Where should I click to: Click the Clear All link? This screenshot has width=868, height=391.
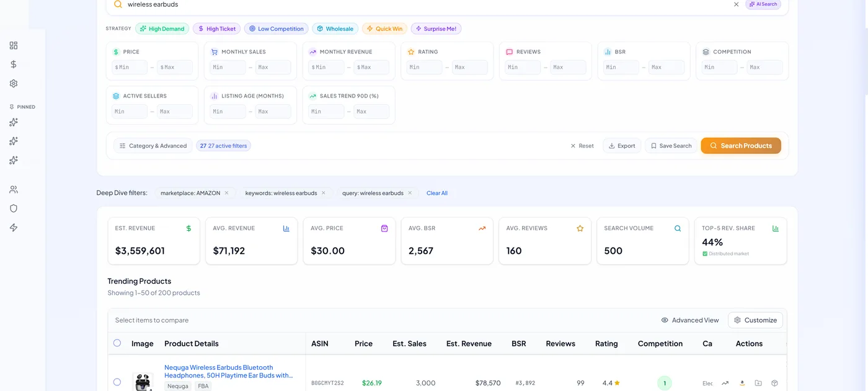click(x=437, y=193)
